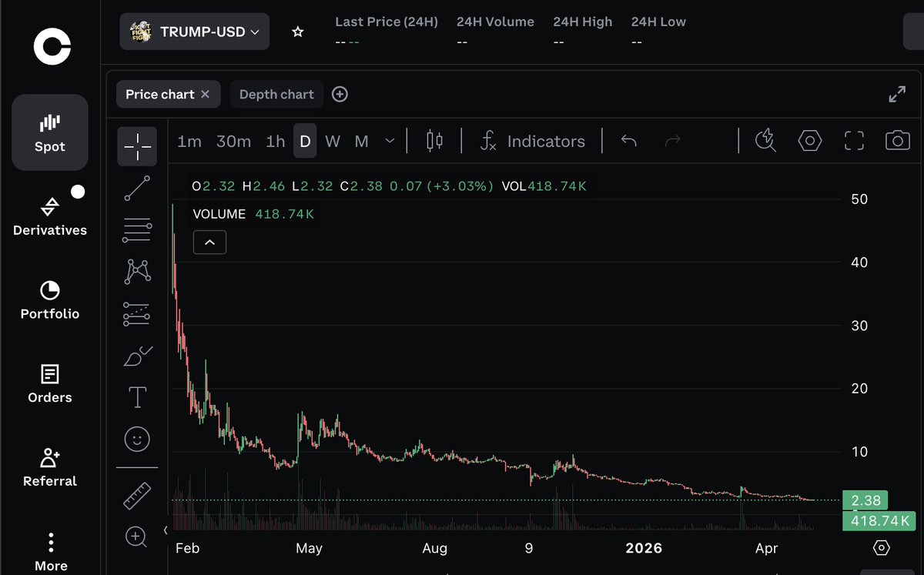Screen dimensions: 924x575
Task: Open the Derivatives section
Action: (50, 216)
